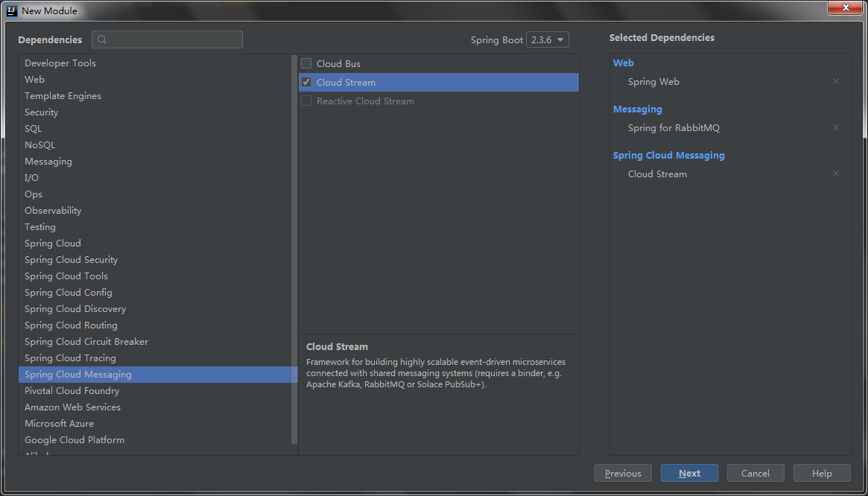Click Spring for RabbitMQ in Selected Dependencies
Image resolution: width=868 pixels, height=496 pixels.
[x=674, y=128]
